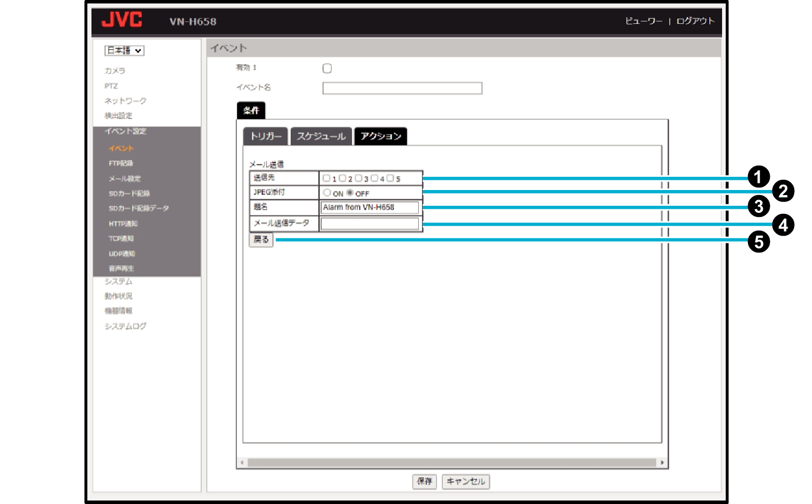Enable the 有効 1 checkbox
The width and height of the screenshot is (812, 504).
tap(327, 68)
